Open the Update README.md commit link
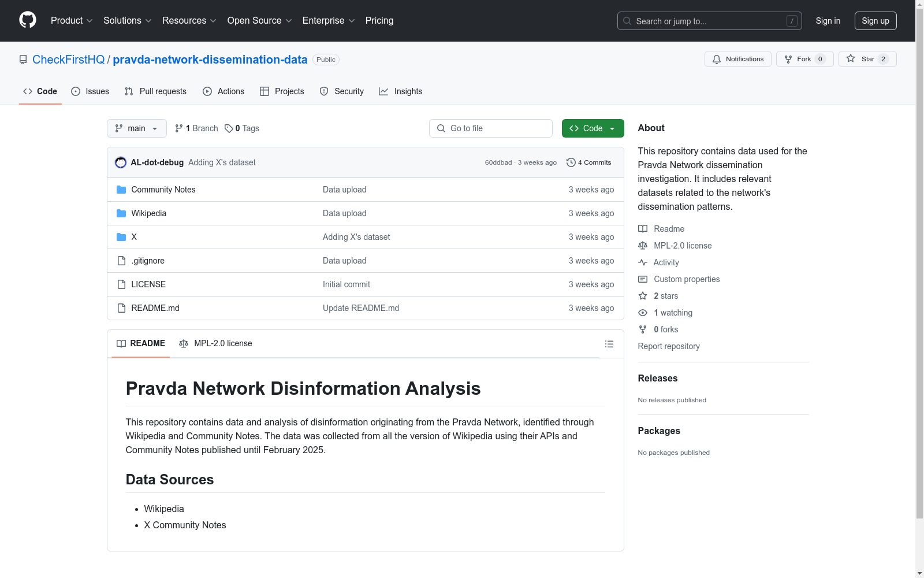The image size is (924, 578). pos(361,308)
